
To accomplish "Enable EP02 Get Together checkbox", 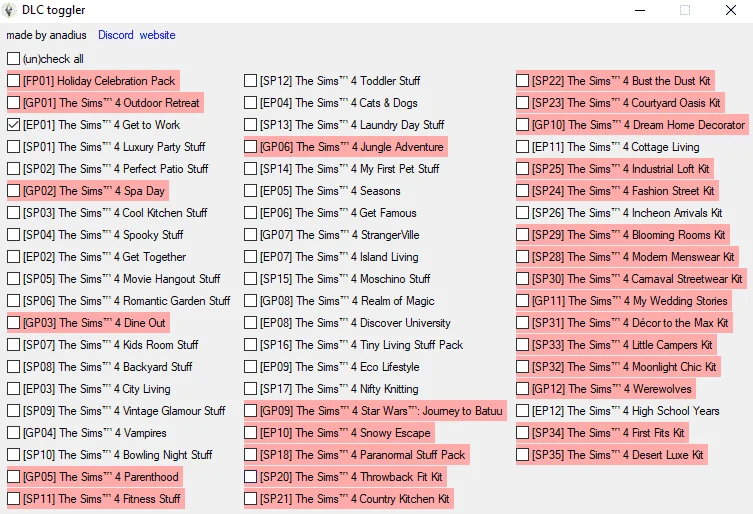I will (x=13, y=257).
